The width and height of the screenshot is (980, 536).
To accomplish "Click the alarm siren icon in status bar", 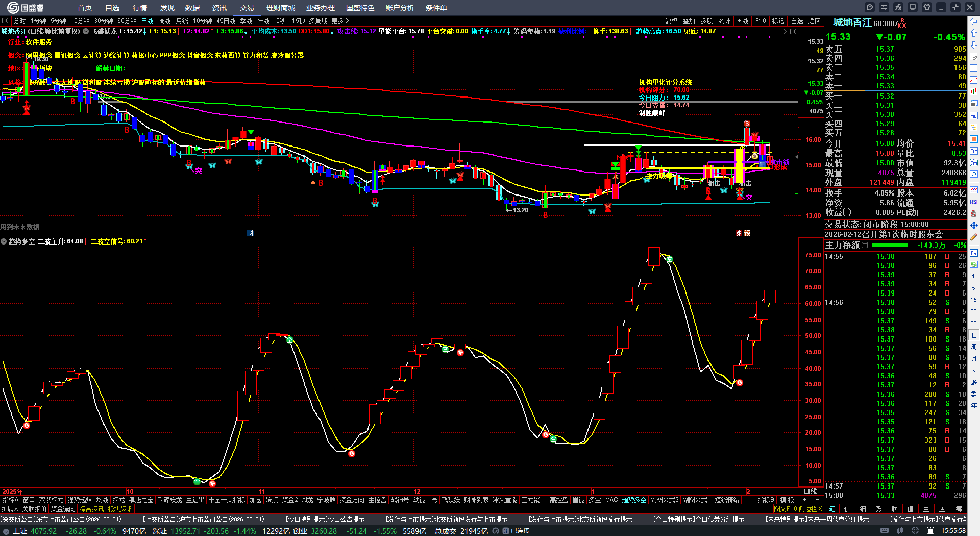I will 930,531.
